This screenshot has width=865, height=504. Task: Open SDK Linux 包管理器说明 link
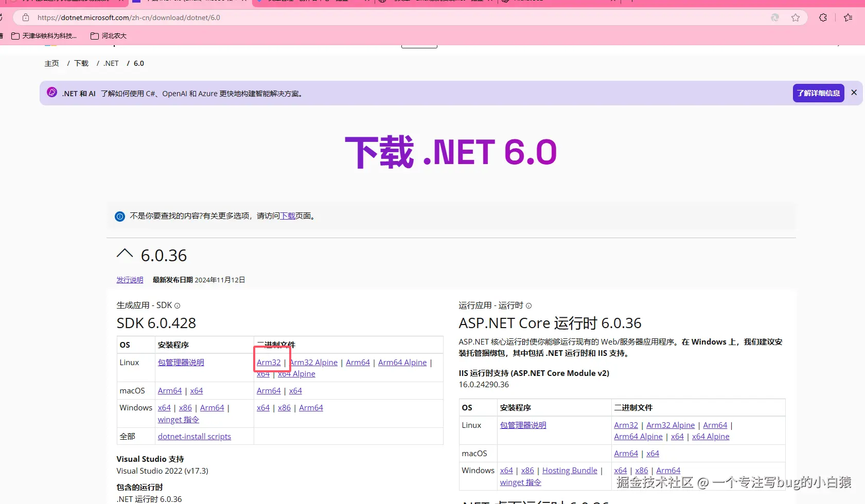coord(181,363)
